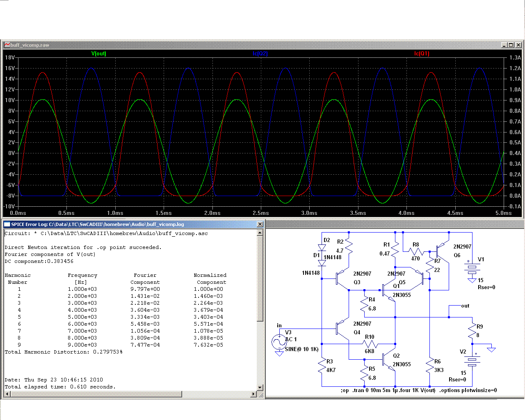Screen dimensions: 525x420
Task: Click the 'out' net label
Action: tap(465, 306)
